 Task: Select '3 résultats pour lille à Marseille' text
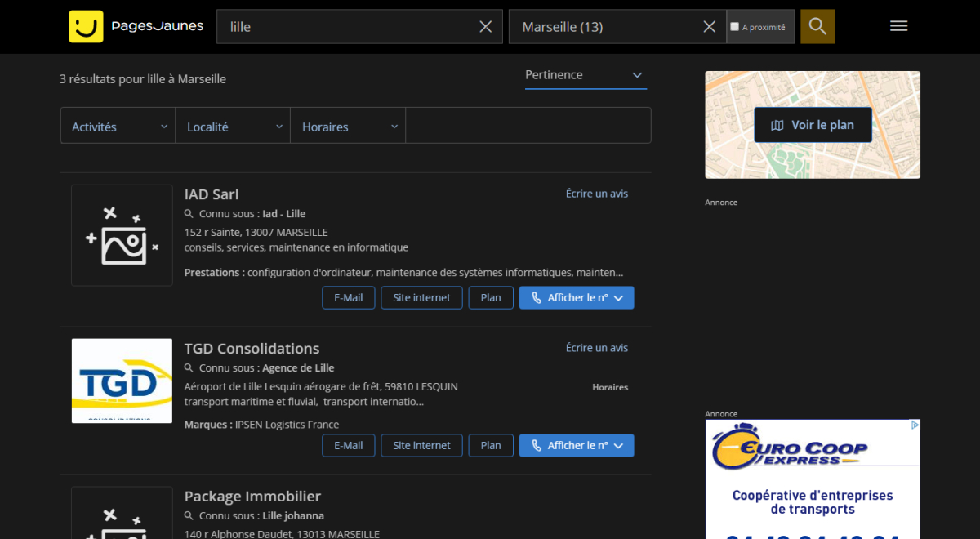143,79
